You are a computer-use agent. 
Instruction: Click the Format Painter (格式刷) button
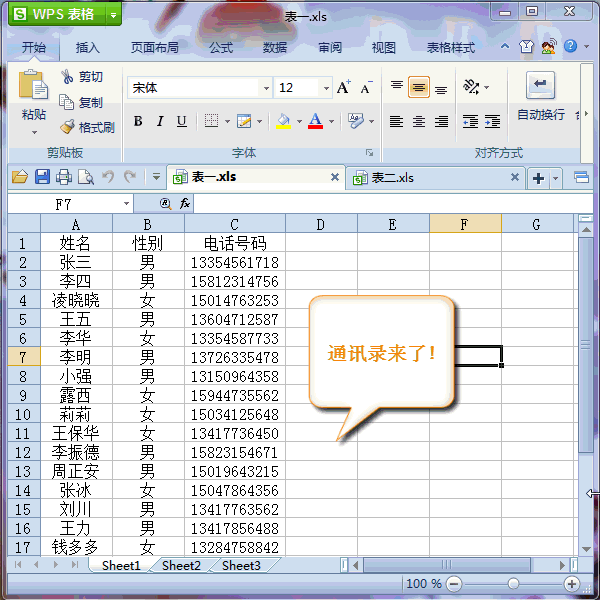click(x=87, y=127)
